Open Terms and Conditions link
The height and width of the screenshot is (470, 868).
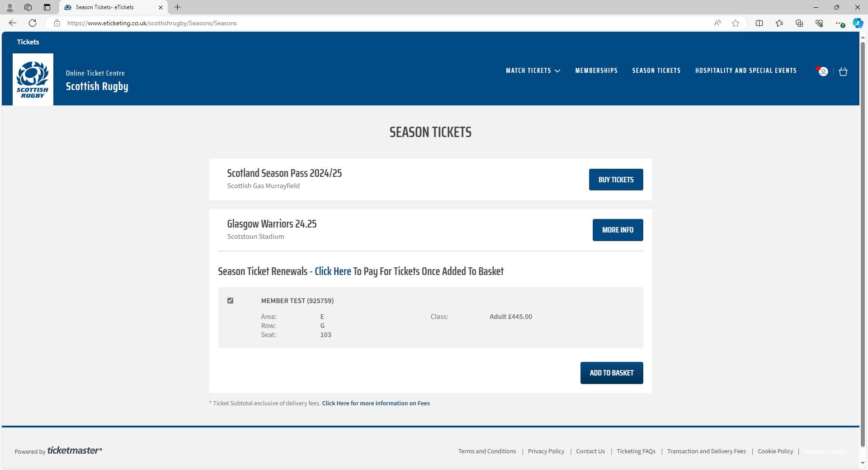coord(487,451)
